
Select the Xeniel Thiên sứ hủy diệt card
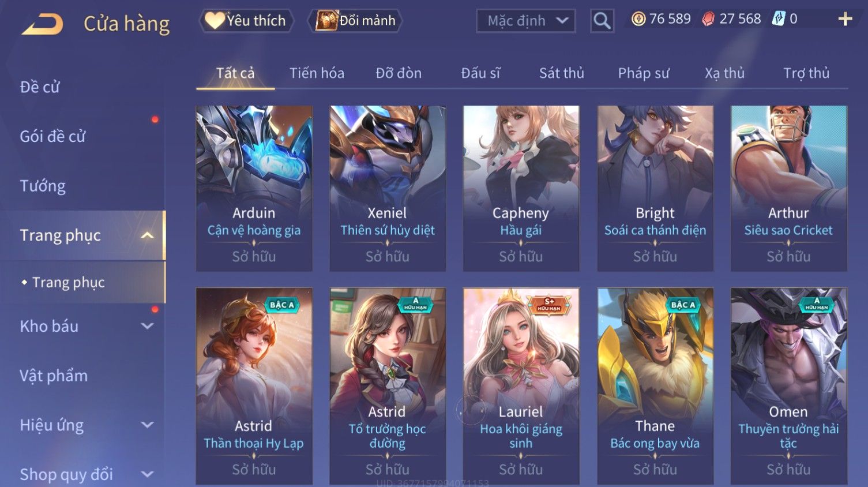(x=388, y=188)
